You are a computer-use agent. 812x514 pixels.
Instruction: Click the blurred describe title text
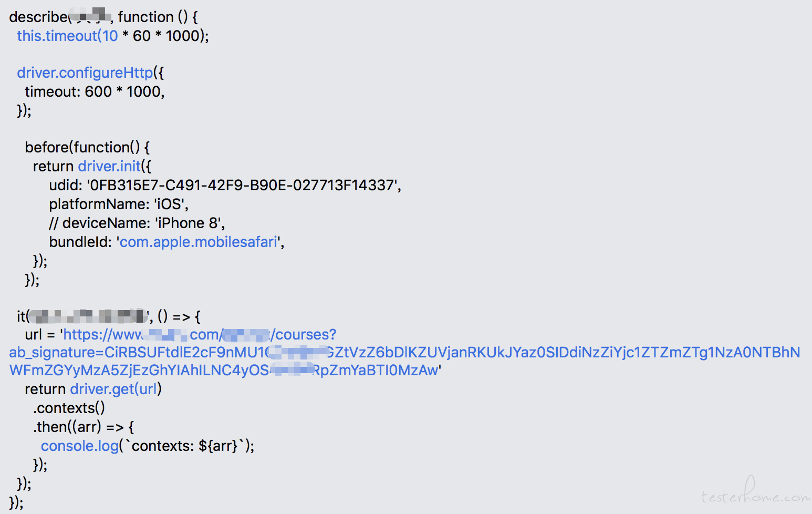point(89,16)
